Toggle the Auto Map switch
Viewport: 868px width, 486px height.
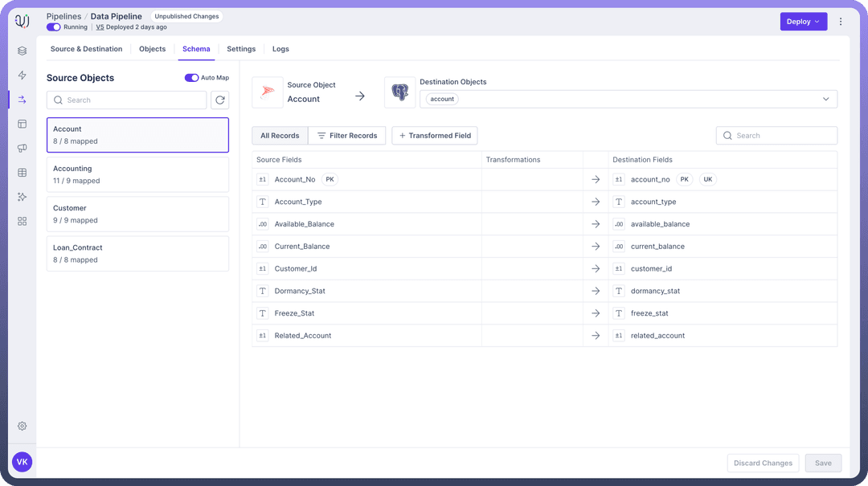(x=191, y=78)
